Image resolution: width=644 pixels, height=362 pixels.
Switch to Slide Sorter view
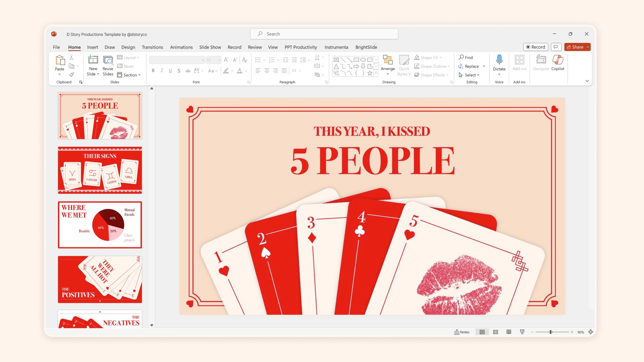point(495,332)
